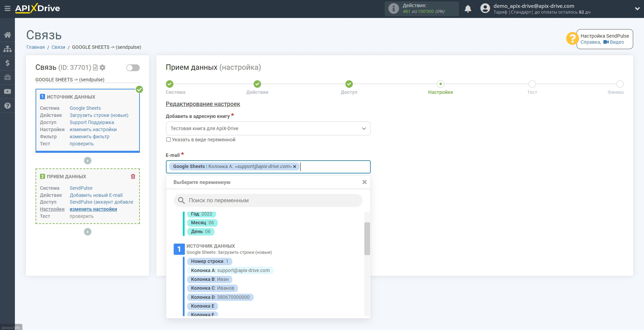Open the billing dollar icon in sidebar
Viewport: 644px width, 330px height.
coord(7,63)
